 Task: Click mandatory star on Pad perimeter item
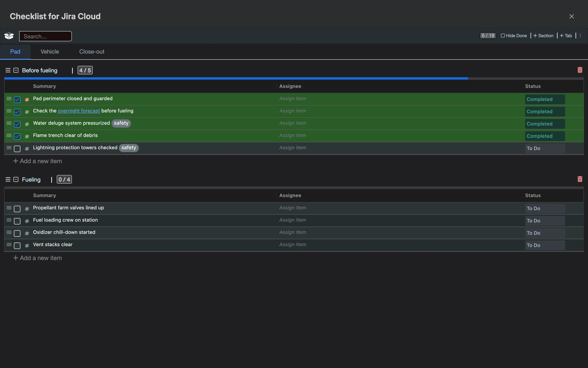coord(27,99)
